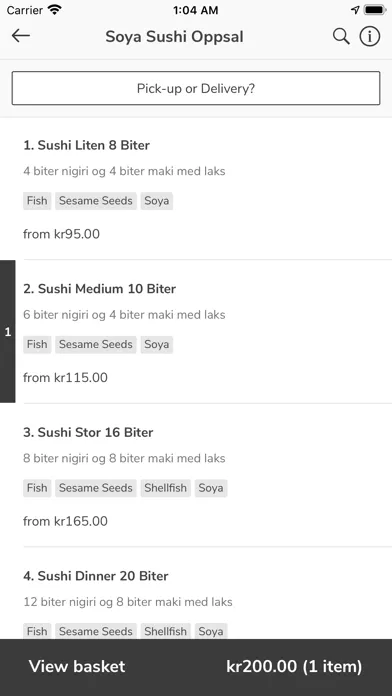Tap Fish allergen tag on Sushi Liten
This screenshot has width=392, height=696.
point(37,201)
